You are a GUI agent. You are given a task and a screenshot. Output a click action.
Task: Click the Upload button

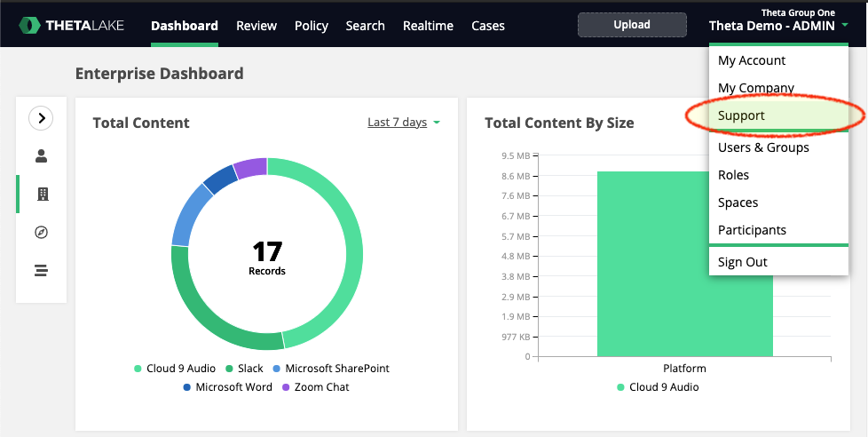[x=632, y=25]
